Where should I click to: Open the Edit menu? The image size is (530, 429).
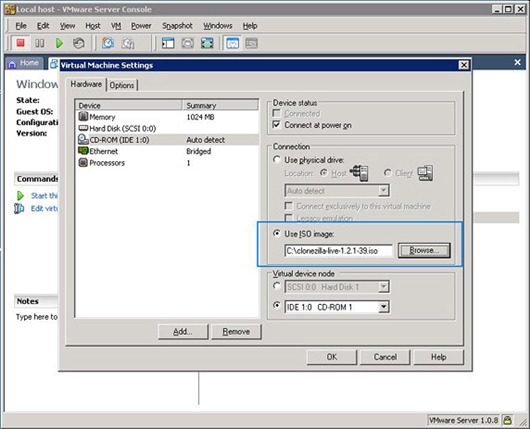click(x=43, y=26)
